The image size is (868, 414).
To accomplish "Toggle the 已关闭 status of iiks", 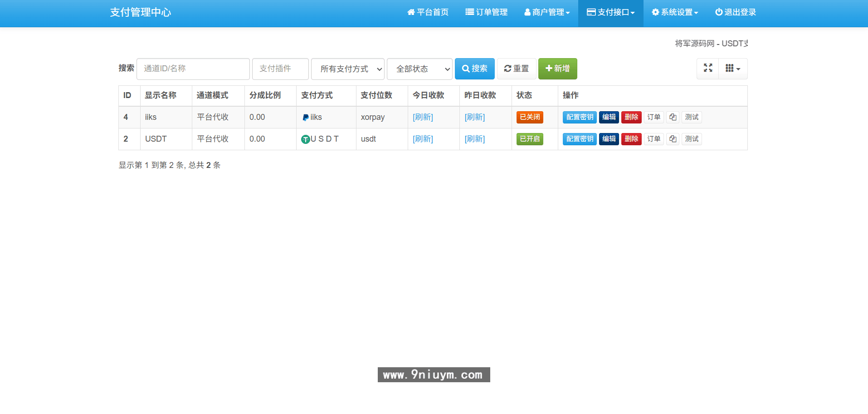I will (x=530, y=117).
